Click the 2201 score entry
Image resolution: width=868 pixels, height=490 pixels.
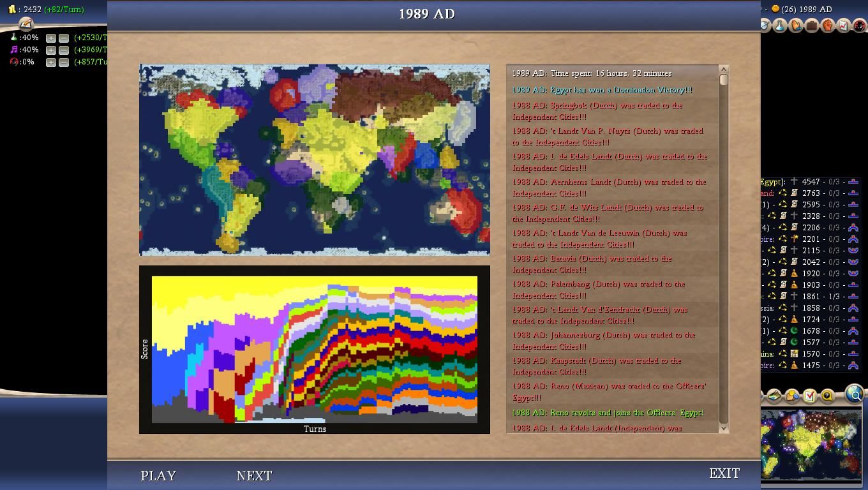(x=811, y=239)
